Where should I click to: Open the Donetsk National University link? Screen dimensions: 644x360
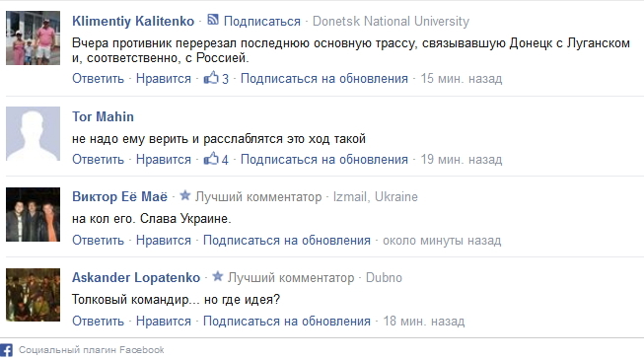pyautogui.click(x=391, y=21)
